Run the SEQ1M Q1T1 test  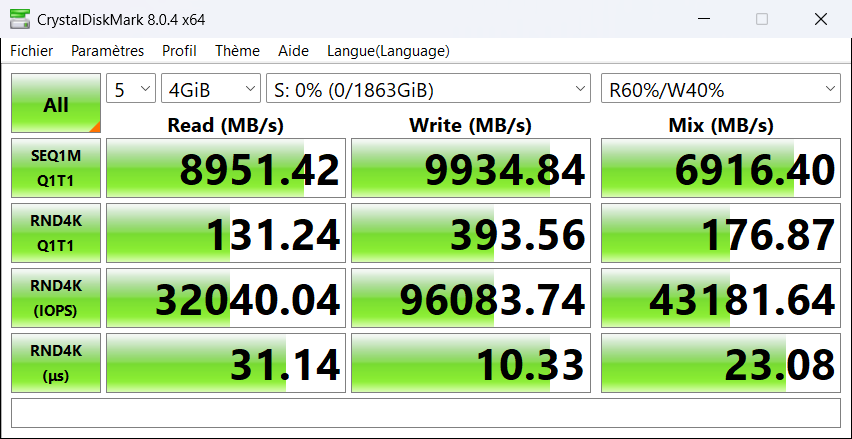pos(56,169)
